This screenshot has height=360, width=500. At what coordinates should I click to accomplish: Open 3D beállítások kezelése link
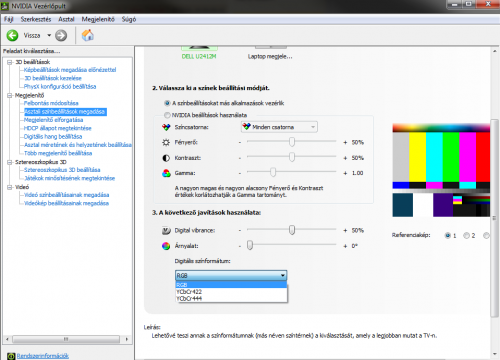click(x=53, y=78)
